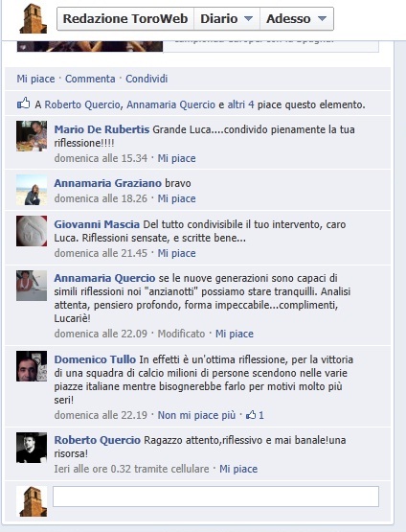Viewport: 406px width, 532px height.
Task: Like Roberto Quercio's comment with Mi piace
Action: click(238, 469)
